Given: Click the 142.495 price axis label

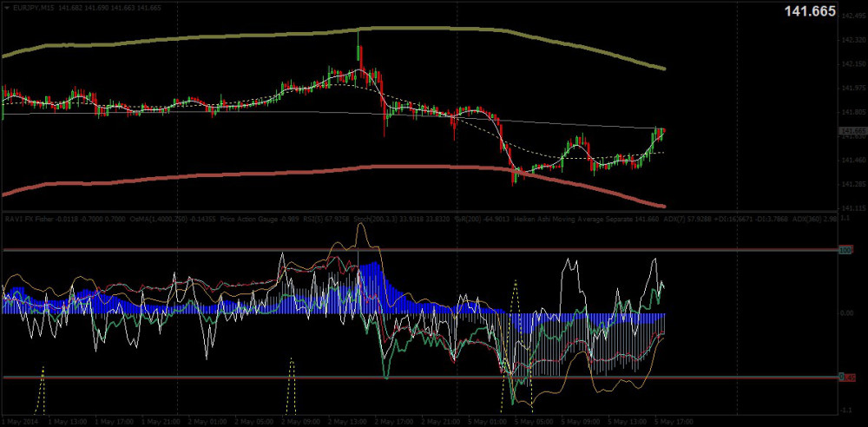Looking at the screenshot, I should (850, 15).
